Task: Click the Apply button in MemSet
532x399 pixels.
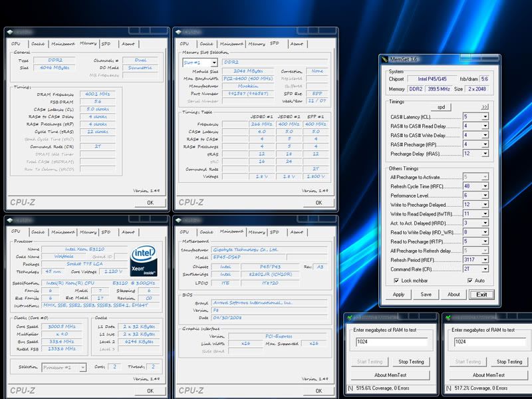Action: point(398,295)
